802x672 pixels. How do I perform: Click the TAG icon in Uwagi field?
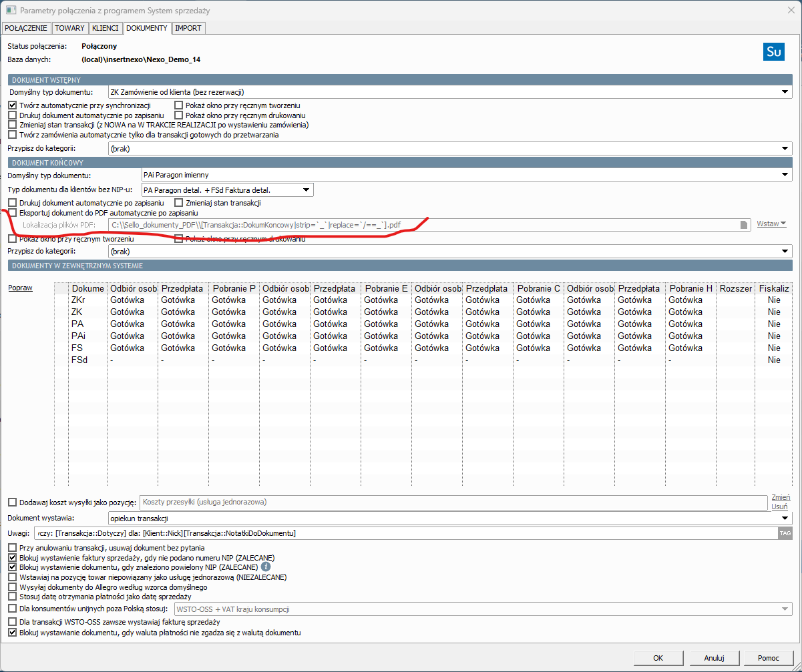[x=785, y=533]
